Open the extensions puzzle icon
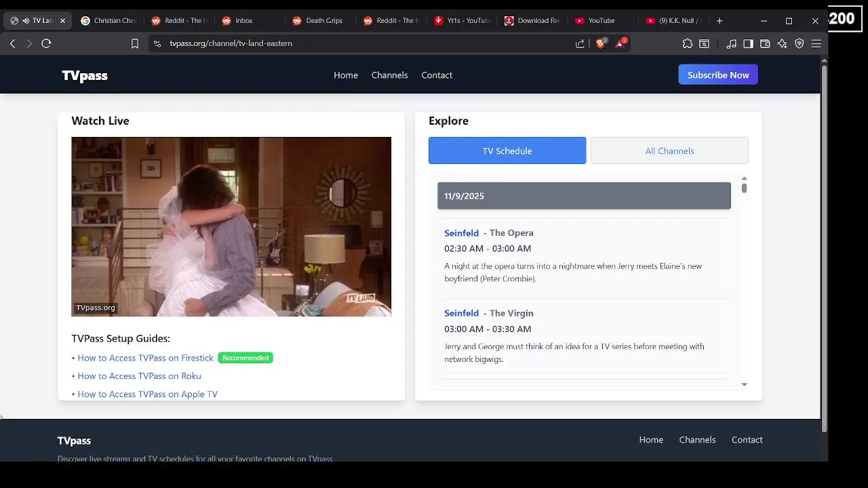Image resolution: width=868 pixels, height=488 pixels. pos(688,43)
